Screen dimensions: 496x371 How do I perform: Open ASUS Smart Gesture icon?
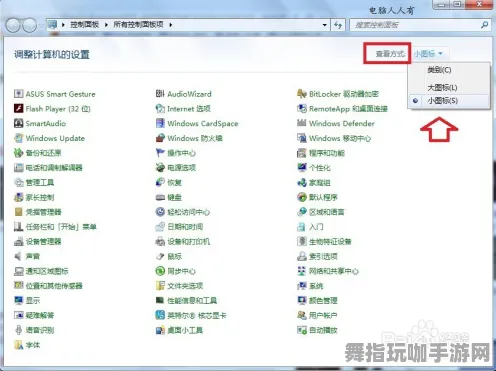pos(18,94)
